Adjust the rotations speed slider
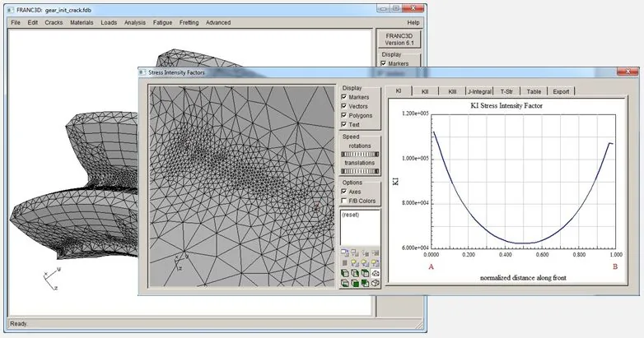644x338 pixels. (360, 155)
